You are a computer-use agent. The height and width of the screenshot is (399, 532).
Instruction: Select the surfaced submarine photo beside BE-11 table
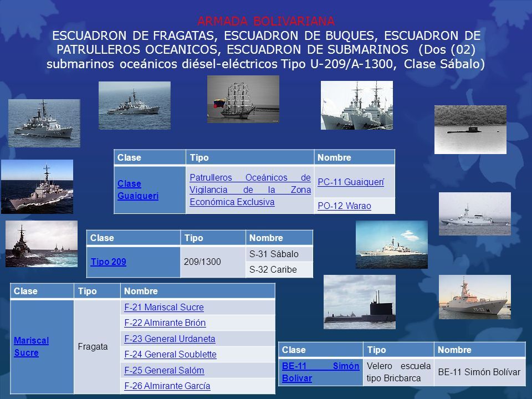point(360,302)
